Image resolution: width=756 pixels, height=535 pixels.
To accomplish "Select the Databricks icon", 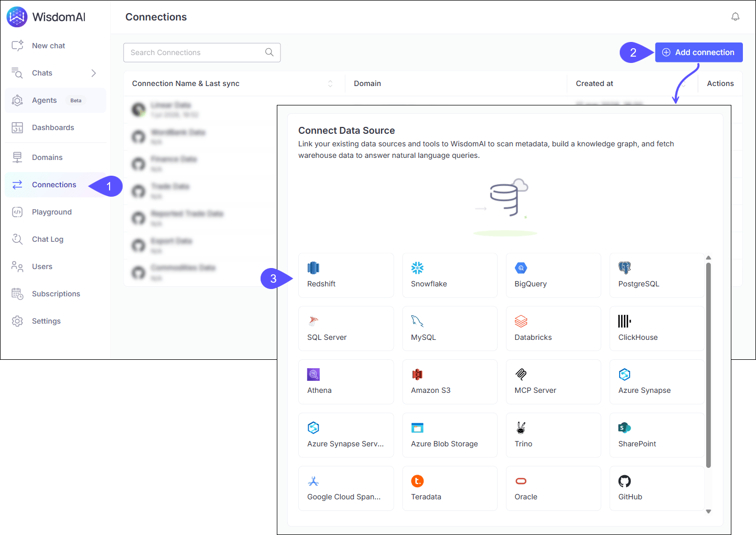I will pyautogui.click(x=521, y=322).
